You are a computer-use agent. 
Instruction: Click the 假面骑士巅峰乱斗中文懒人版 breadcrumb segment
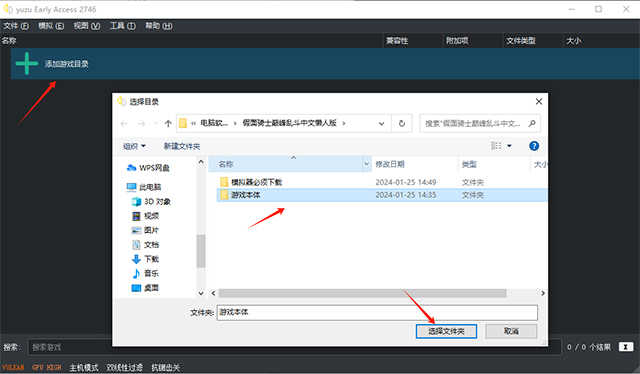pos(289,123)
